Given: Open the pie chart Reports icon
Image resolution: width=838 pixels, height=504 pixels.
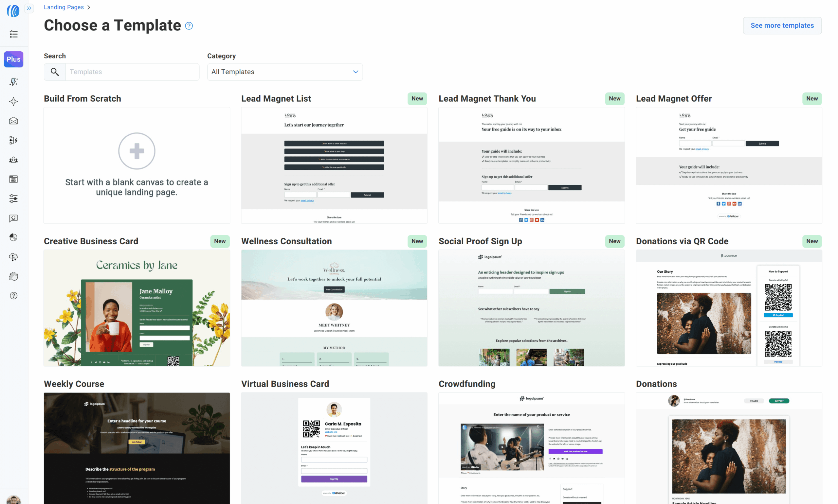Looking at the screenshot, I should point(14,237).
